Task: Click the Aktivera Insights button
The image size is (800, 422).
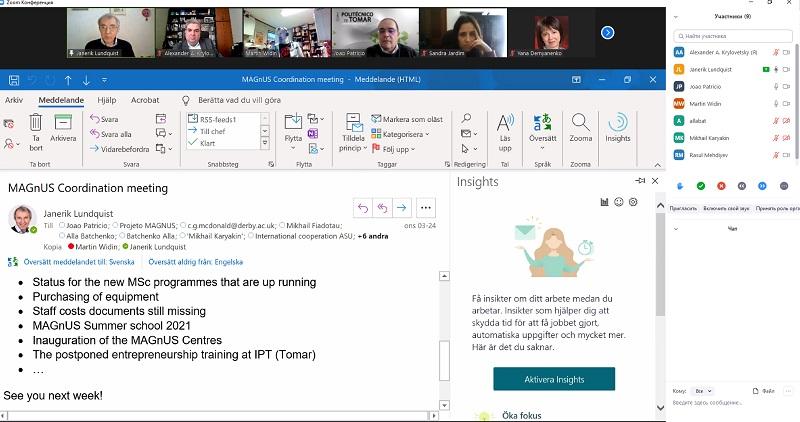Action: (x=553, y=380)
